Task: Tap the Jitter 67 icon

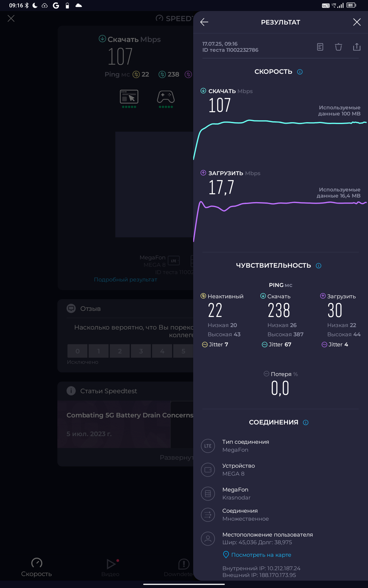Action: pyautogui.click(x=265, y=345)
